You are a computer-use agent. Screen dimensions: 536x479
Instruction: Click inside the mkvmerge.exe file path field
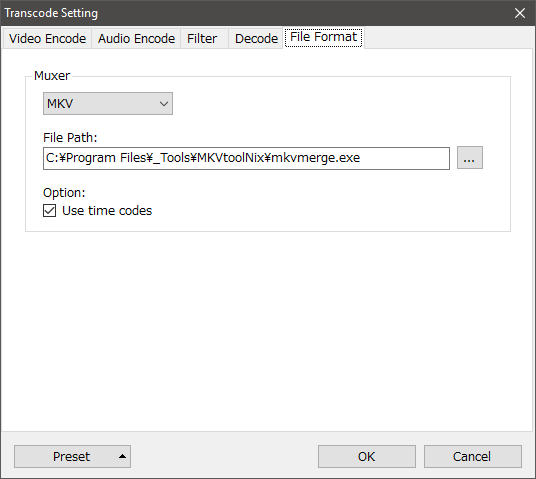click(x=246, y=158)
